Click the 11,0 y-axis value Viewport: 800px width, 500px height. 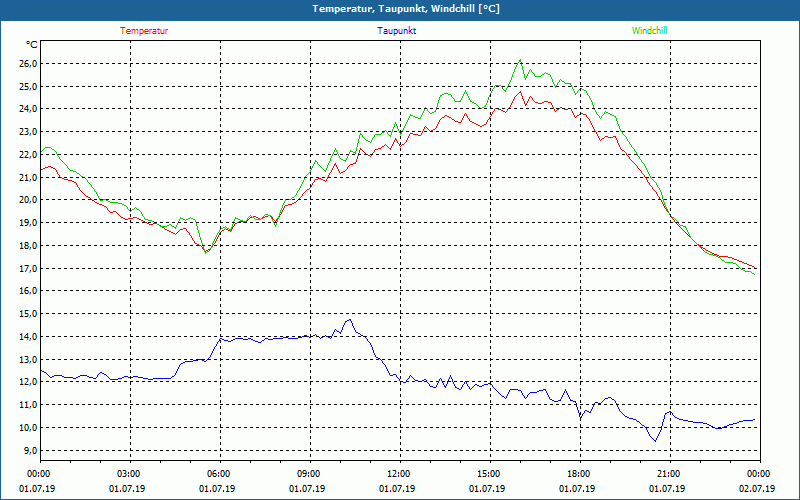[x=28, y=405]
